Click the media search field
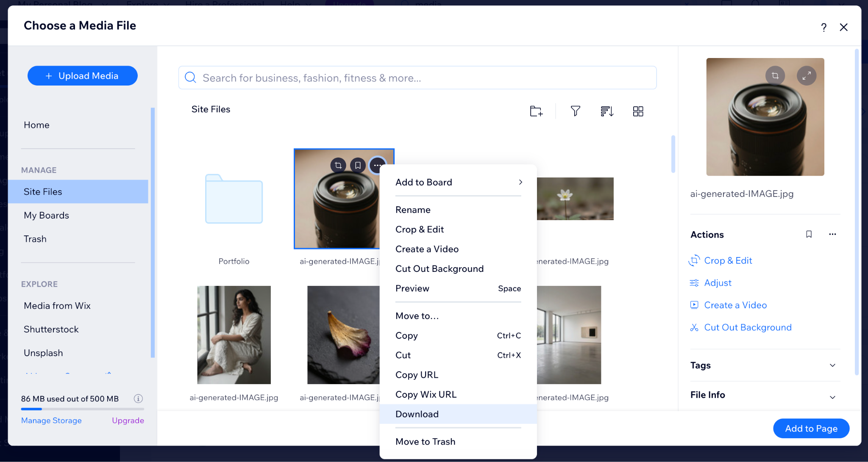This screenshot has width=868, height=462. 417,77
